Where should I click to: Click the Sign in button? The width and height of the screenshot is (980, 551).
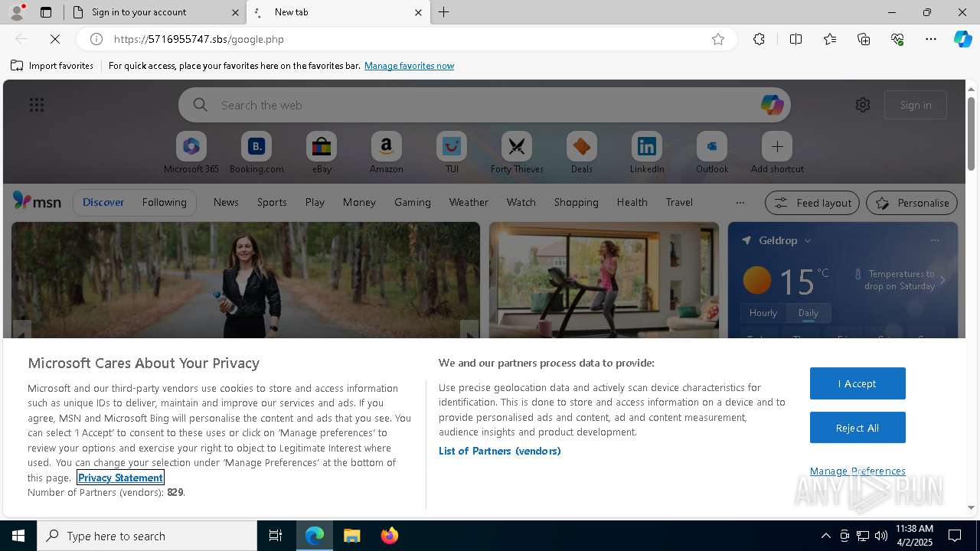click(x=916, y=105)
